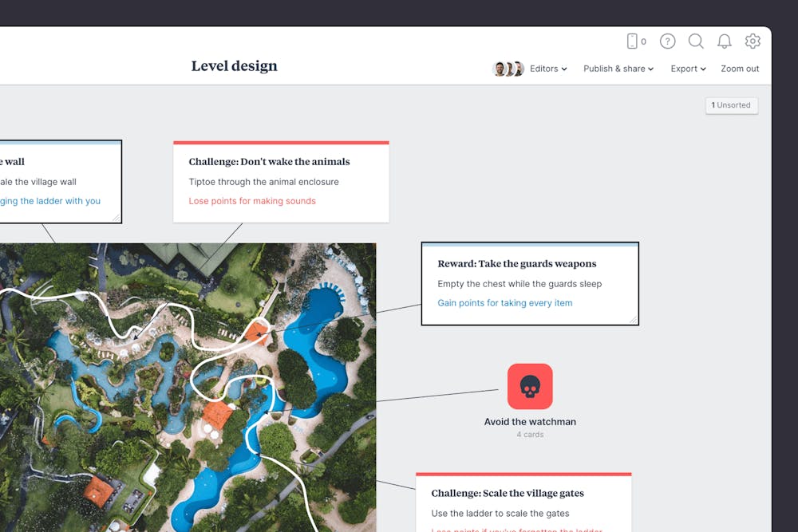Open the Publish & share dropdown
This screenshot has width=798, height=532.
tap(618, 69)
